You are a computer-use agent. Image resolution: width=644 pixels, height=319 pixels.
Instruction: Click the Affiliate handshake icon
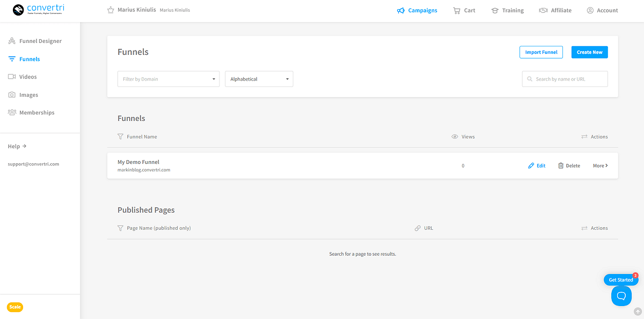click(543, 10)
